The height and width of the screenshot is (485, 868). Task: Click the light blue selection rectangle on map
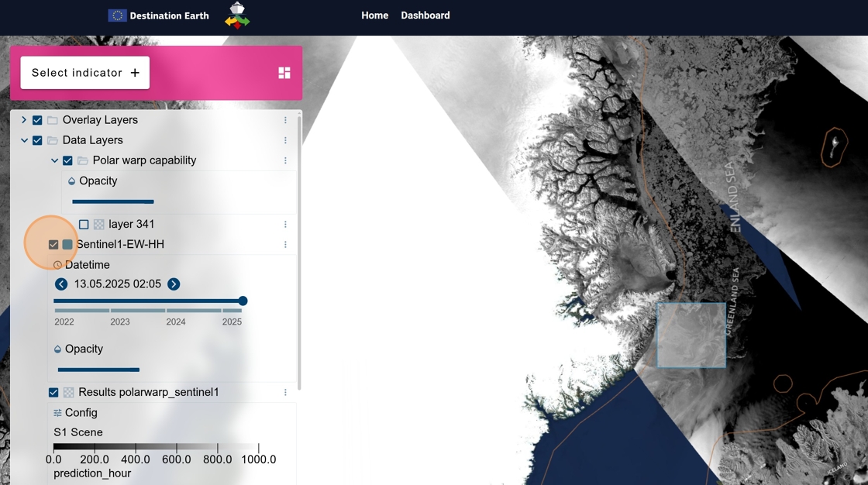tap(691, 335)
